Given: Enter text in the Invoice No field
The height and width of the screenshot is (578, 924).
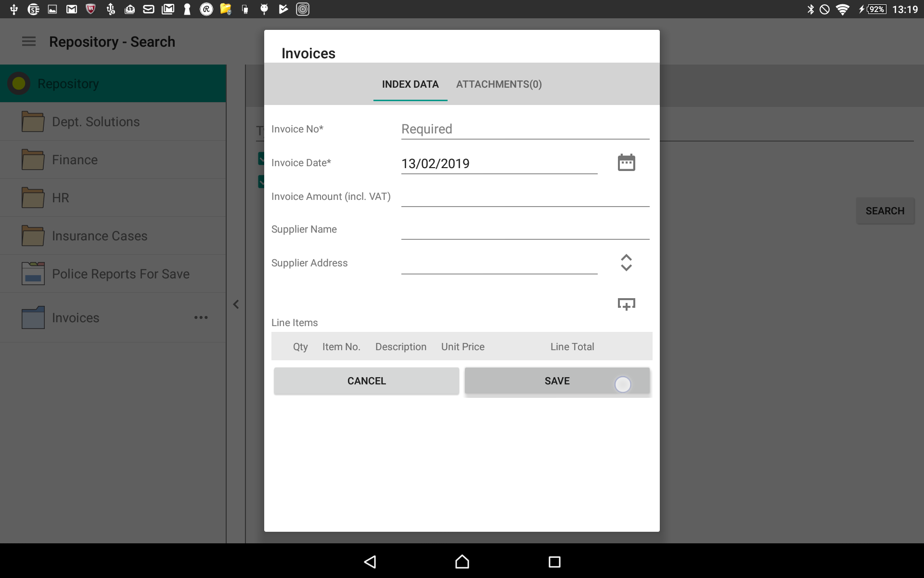Looking at the screenshot, I should (x=525, y=129).
